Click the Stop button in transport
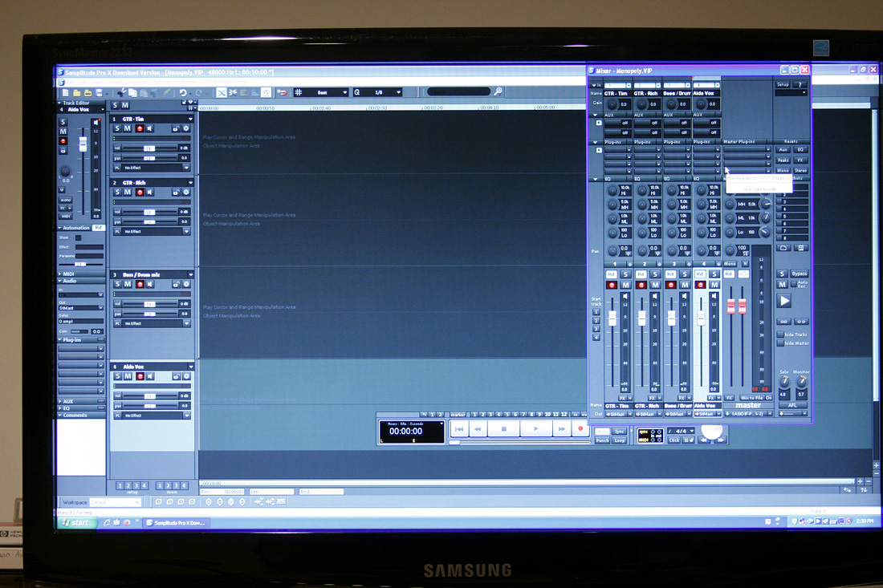Screen dimensions: 883x588 (503, 428)
